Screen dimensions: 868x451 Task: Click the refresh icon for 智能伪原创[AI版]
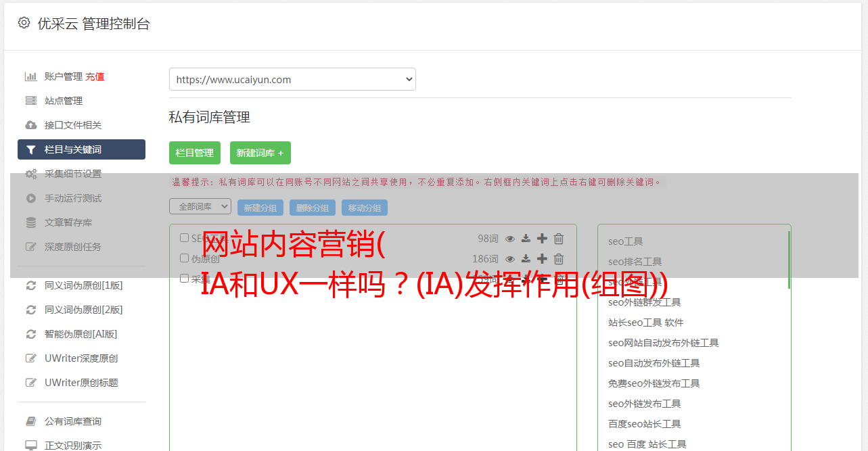click(x=31, y=334)
